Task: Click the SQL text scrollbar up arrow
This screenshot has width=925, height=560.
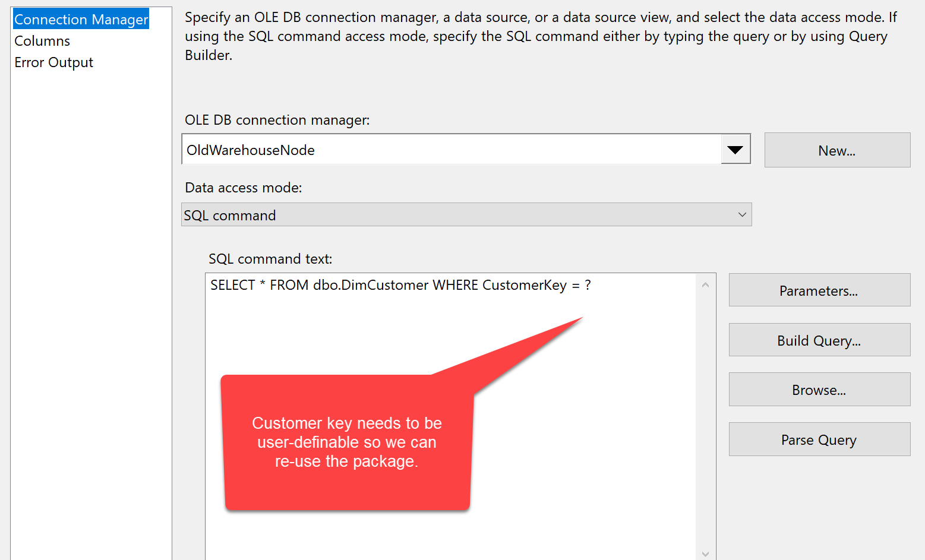Action: click(705, 285)
